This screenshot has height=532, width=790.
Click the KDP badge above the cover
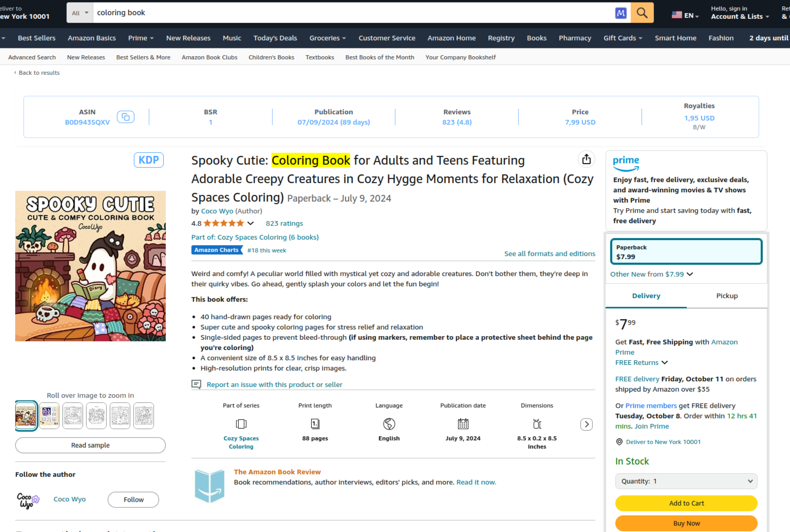[149, 160]
